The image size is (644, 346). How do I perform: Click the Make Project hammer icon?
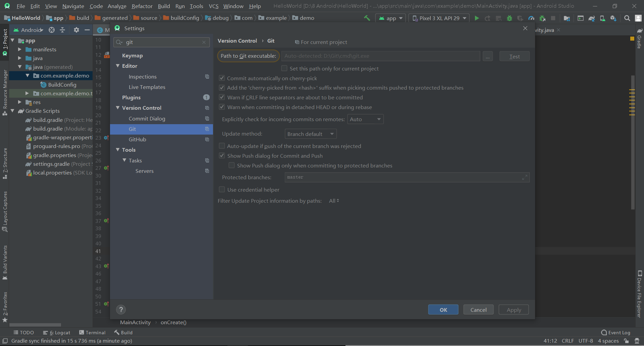pos(367,18)
